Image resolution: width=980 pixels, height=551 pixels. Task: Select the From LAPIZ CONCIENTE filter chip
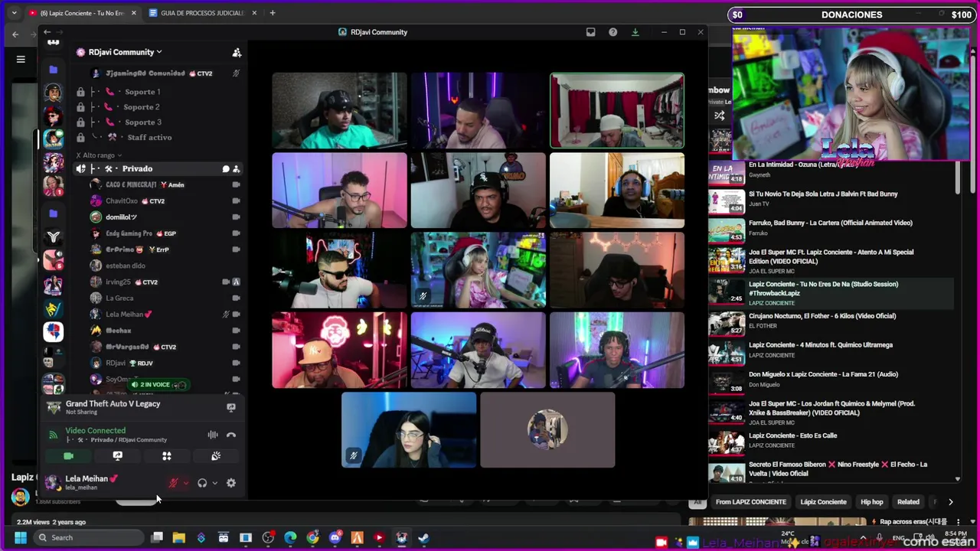pos(750,502)
